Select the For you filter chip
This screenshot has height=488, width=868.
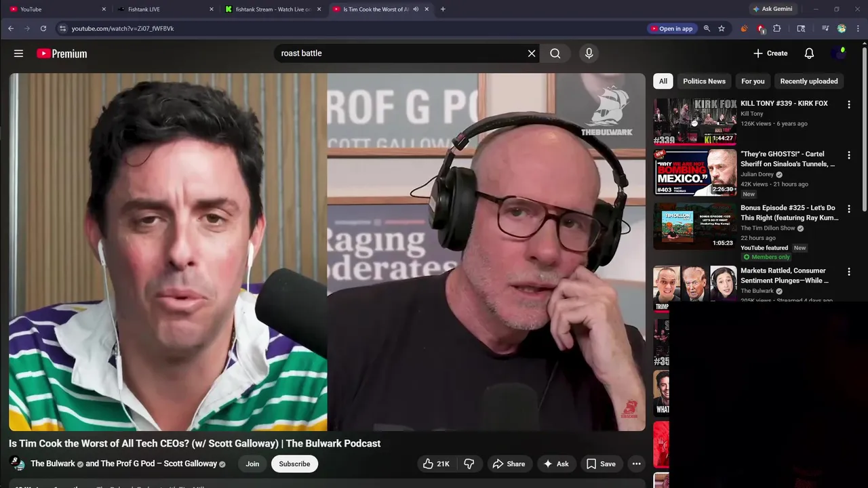click(753, 81)
